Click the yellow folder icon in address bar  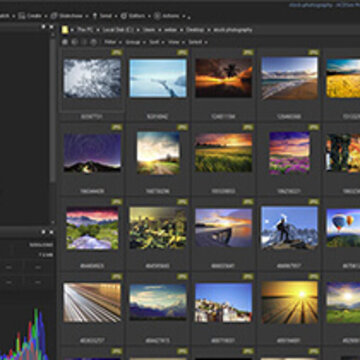(65, 30)
